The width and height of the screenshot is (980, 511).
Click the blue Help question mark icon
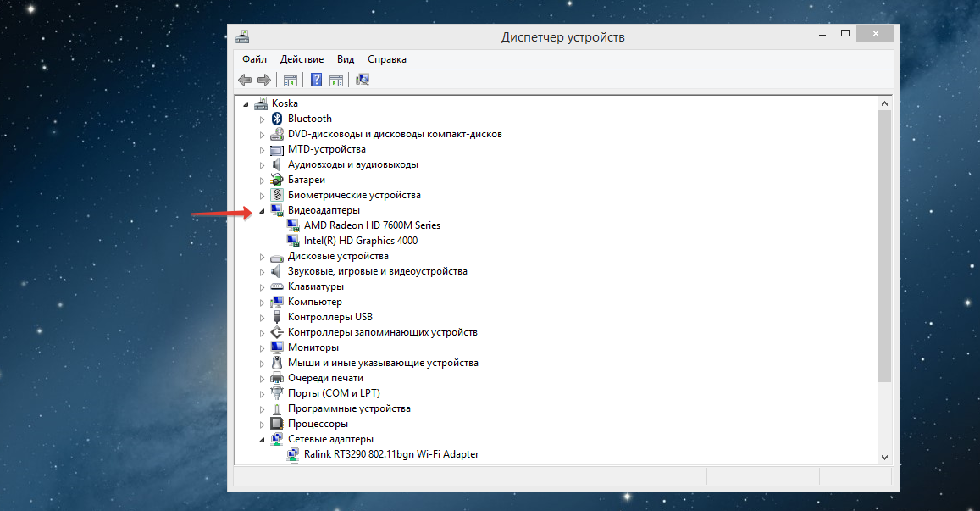pyautogui.click(x=316, y=81)
